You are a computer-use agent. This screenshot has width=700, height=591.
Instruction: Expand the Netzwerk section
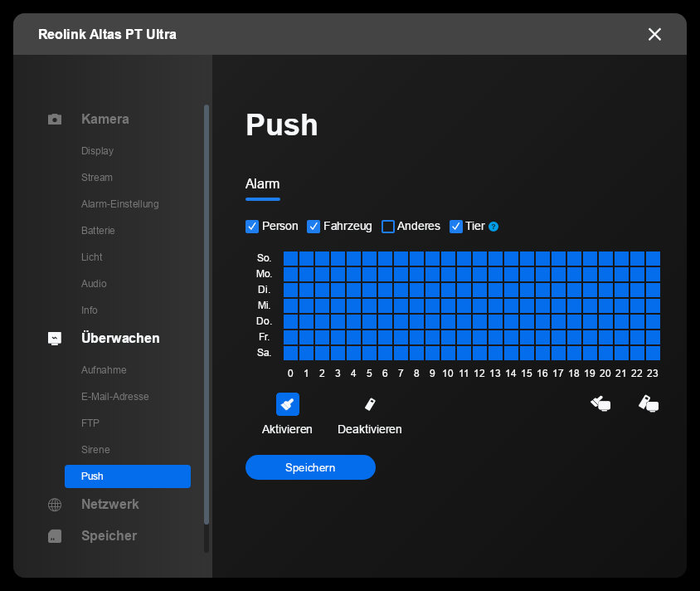[110, 505]
